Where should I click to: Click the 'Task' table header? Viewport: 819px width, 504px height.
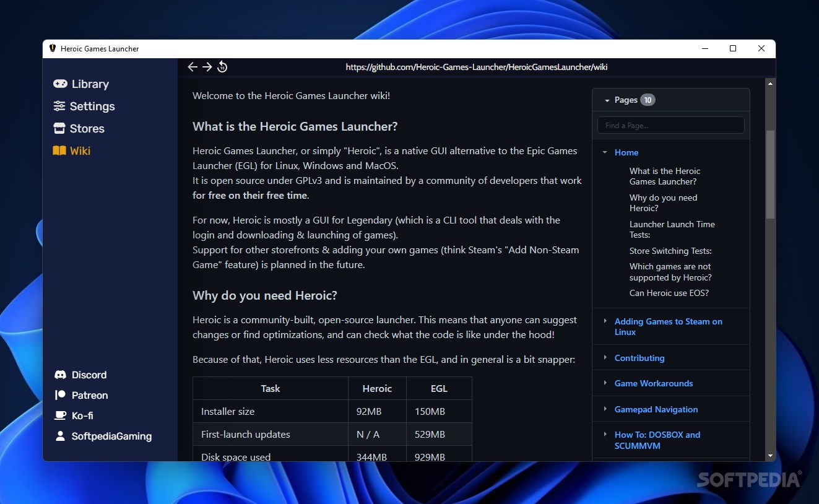pyautogui.click(x=271, y=388)
